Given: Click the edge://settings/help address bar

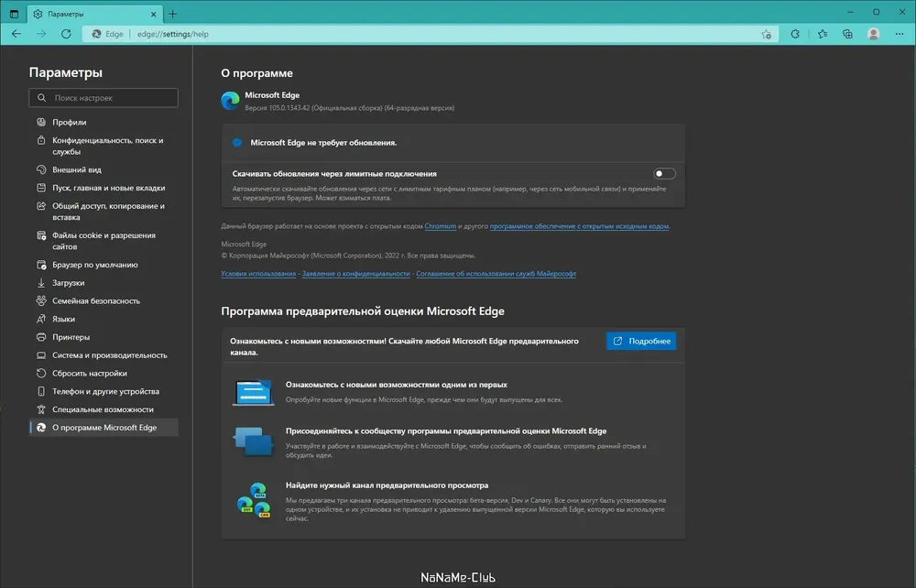Looking at the screenshot, I should (430, 34).
